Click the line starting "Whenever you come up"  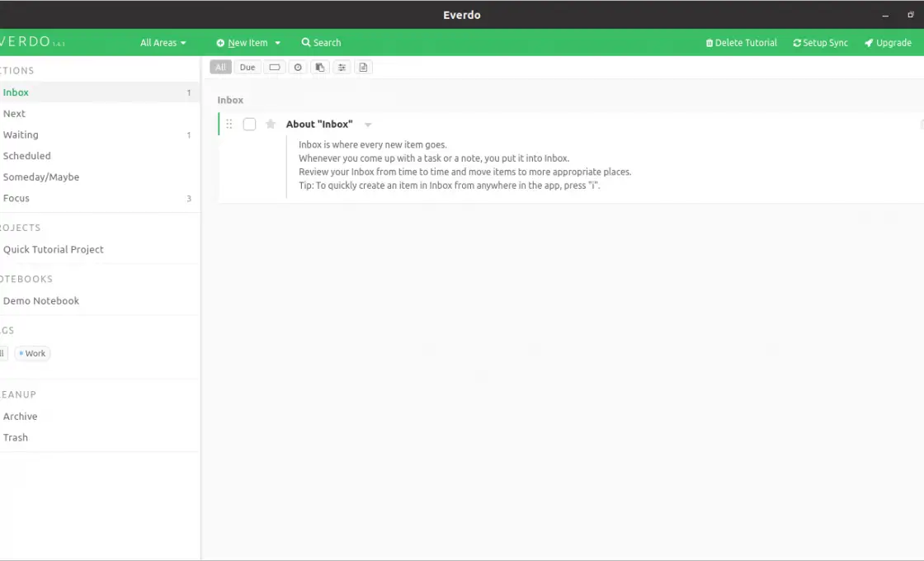point(434,158)
